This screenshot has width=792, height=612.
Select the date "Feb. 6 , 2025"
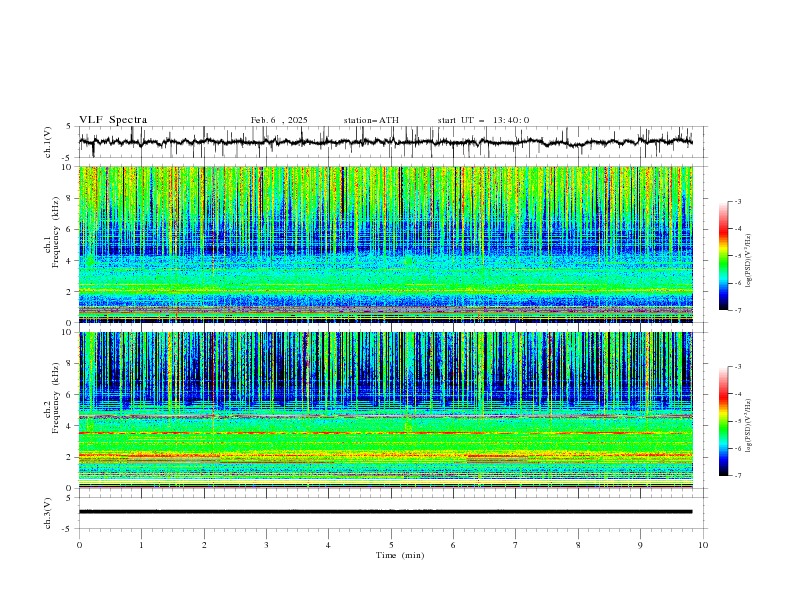click(x=279, y=120)
